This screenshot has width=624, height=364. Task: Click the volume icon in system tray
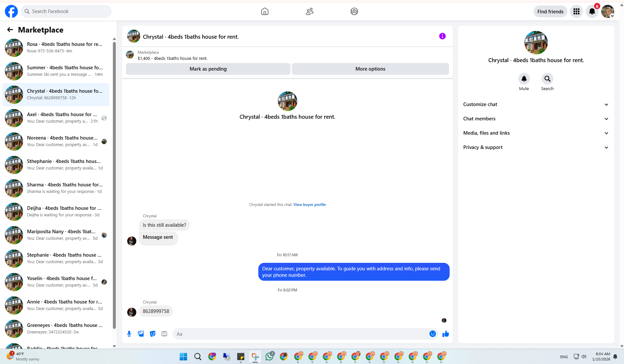tap(584, 357)
